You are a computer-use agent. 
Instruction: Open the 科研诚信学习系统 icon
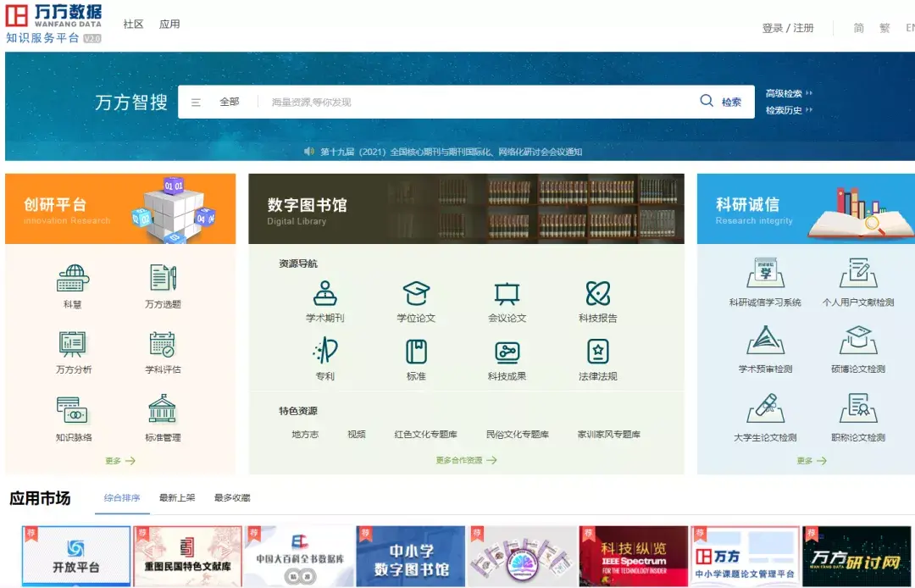(766, 273)
